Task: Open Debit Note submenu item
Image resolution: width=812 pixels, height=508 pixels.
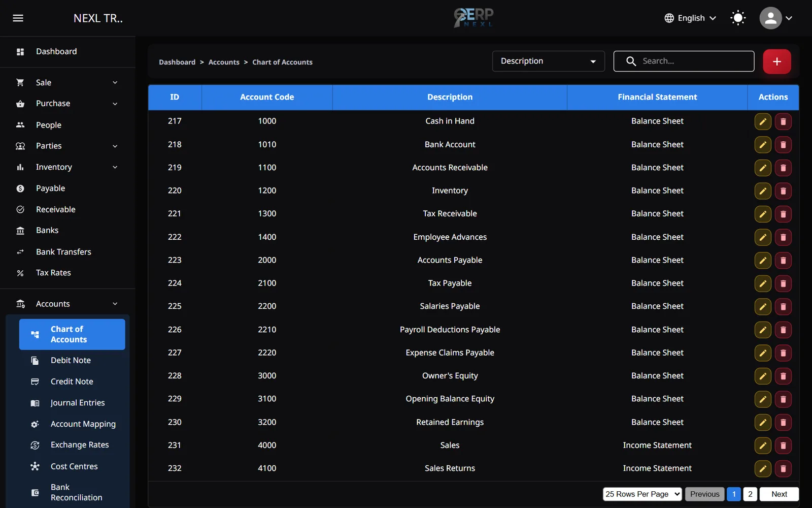Action: tap(72, 360)
